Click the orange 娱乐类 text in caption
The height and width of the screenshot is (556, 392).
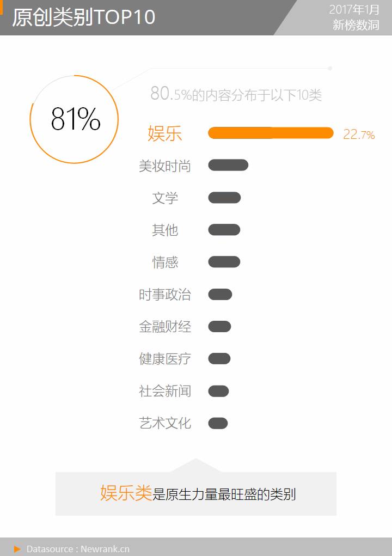pos(126,493)
